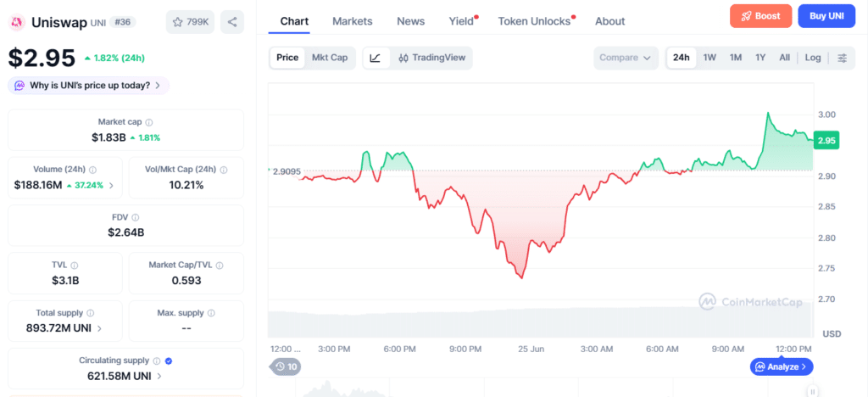Click info icon beside Market Cap/TVL
Image resolution: width=868 pixels, height=397 pixels.
(x=220, y=266)
